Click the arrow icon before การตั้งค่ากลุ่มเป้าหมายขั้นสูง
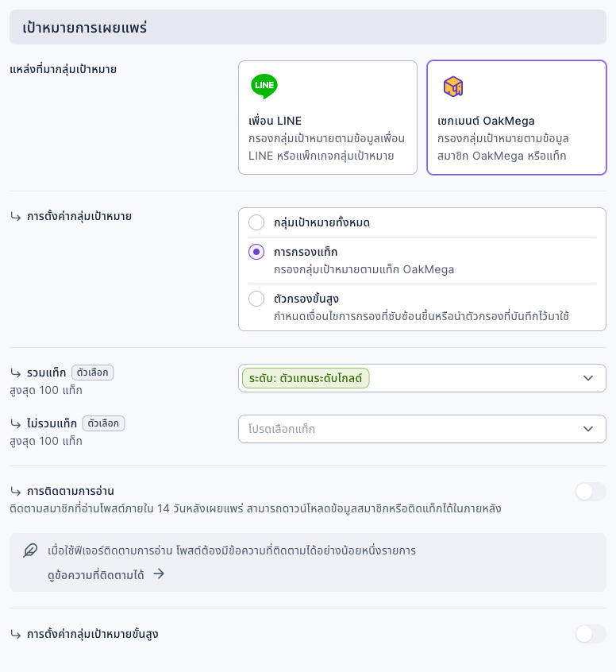 coord(15,635)
